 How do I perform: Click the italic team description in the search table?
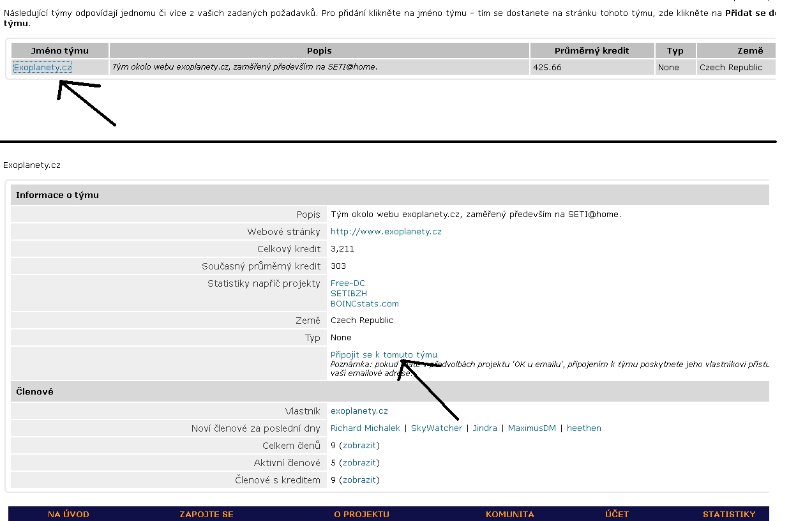point(244,66)
